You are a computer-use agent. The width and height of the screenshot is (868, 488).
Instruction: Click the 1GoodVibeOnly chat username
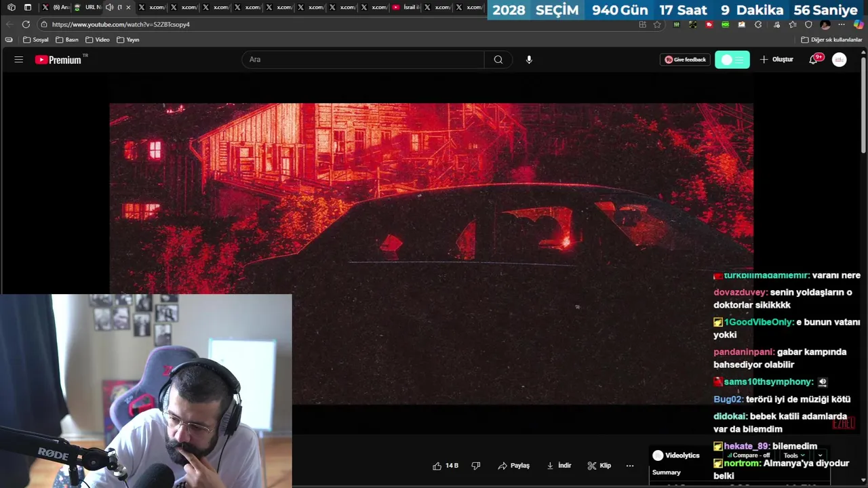click(x=759, y=322)
